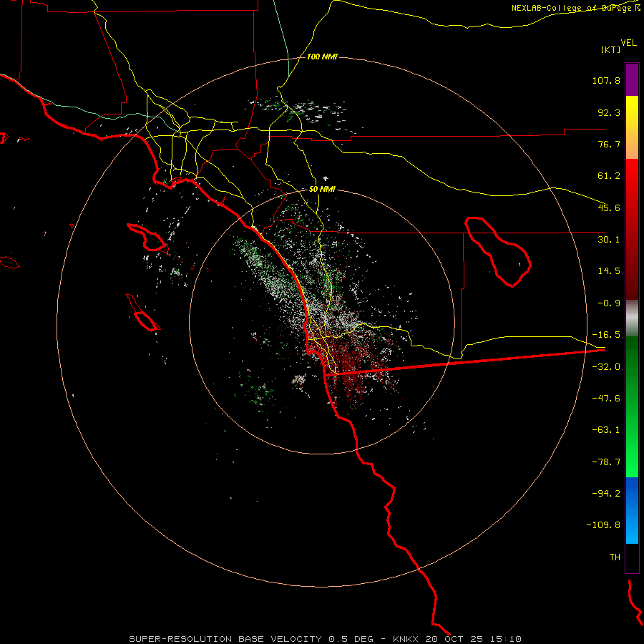Pick the yellow-orange segment of color bar
644x644 pixels.
[x=632, y=127]
